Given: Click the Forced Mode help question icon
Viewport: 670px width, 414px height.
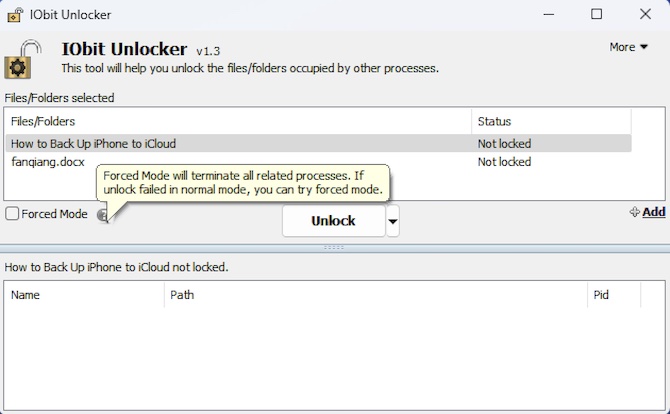Looking at the screenshot, I should [x=102, y=215].
